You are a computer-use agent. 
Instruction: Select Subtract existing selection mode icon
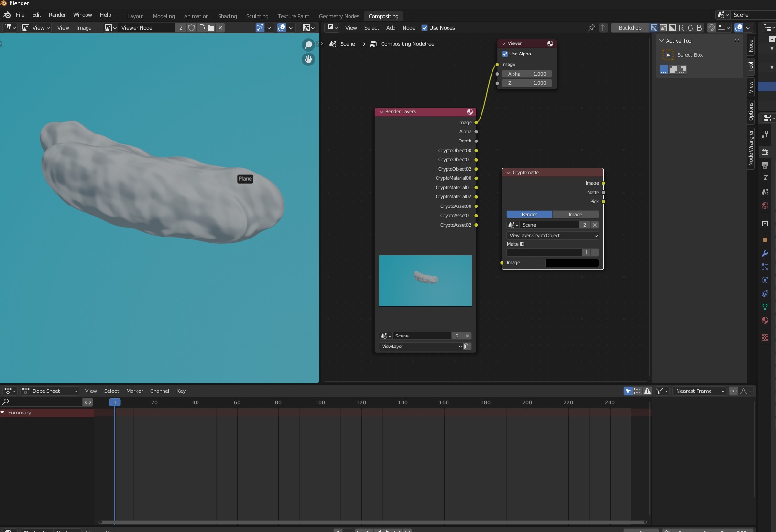pyautogui.click(x=682, y=69)
